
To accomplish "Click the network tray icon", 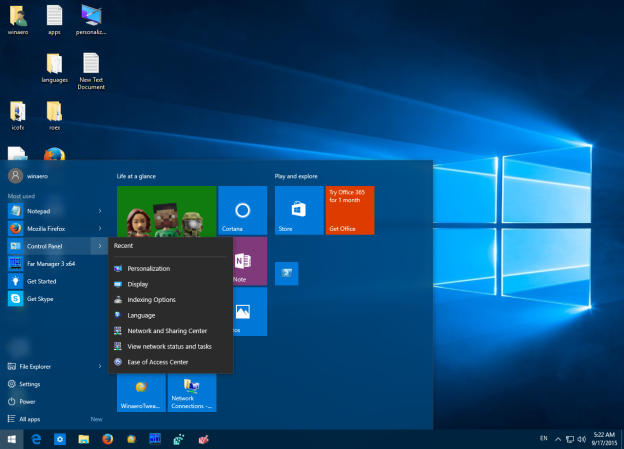I will point(570,439).
